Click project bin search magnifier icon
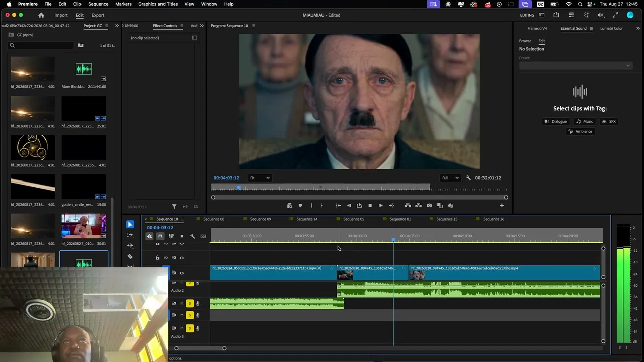This screenshot has width=644, height=362. point(12,46)
